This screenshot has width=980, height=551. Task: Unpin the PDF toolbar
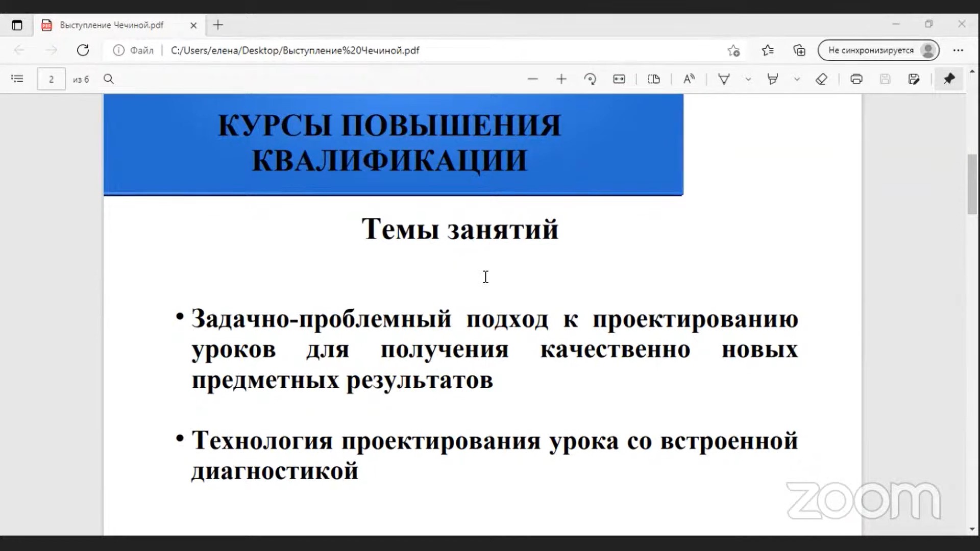pos(949,79)
